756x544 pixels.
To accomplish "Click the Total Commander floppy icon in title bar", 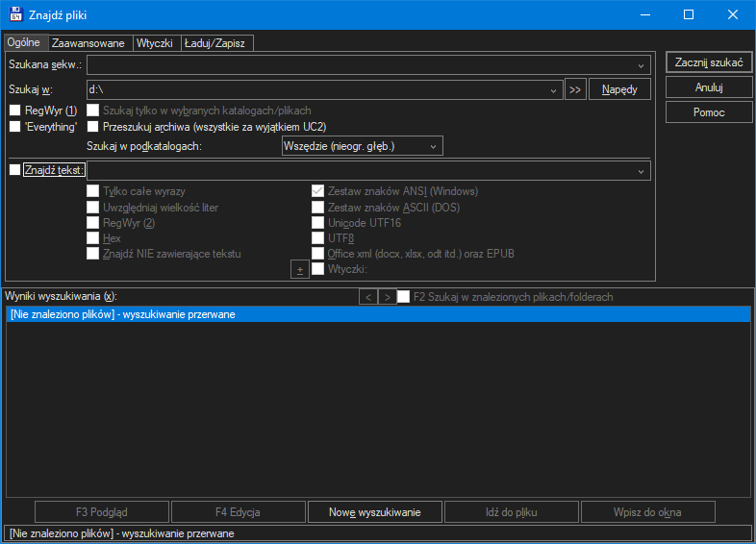I will point(16,14).
